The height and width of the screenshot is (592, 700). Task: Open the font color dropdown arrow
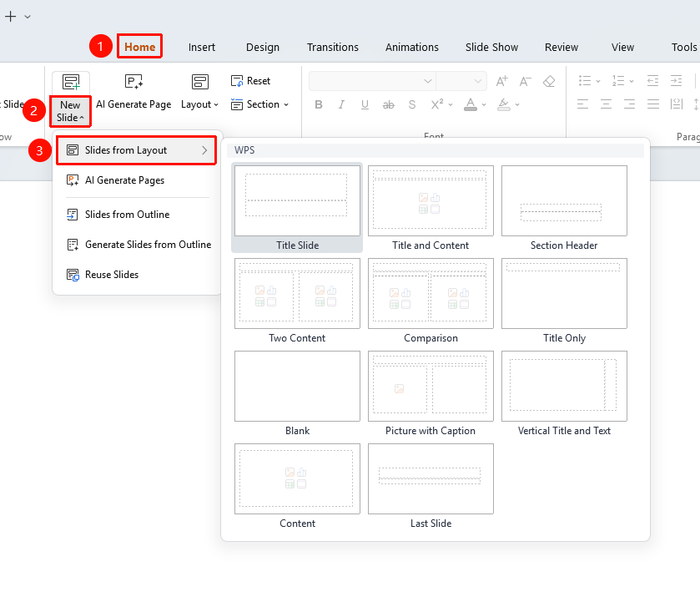484,104
